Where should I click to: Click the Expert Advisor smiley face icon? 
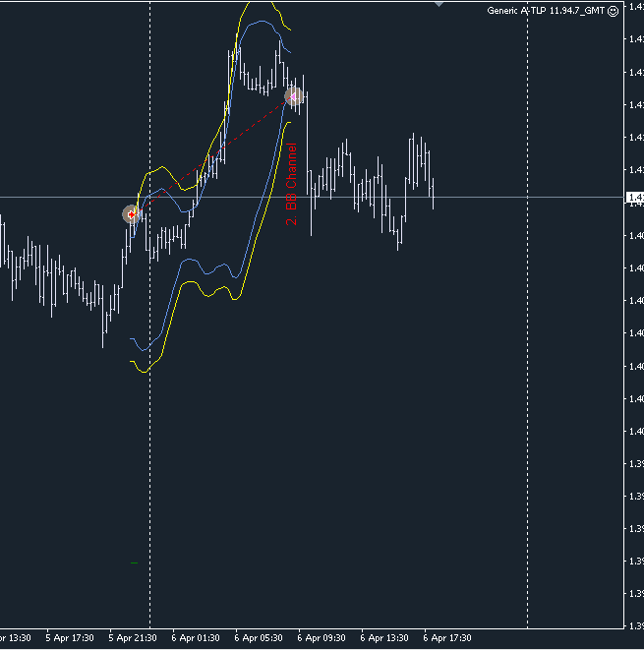pyautogui.click(x=613, y=11)
